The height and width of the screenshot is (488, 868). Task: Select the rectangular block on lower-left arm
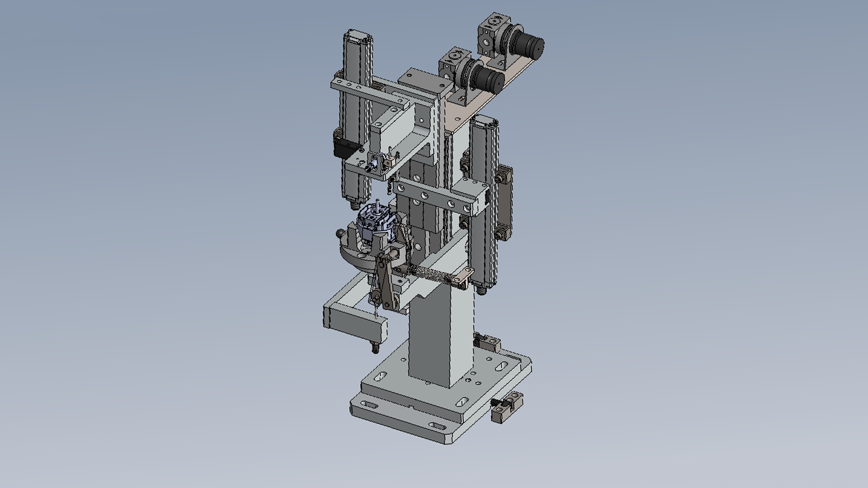click(x=356, y=324)
